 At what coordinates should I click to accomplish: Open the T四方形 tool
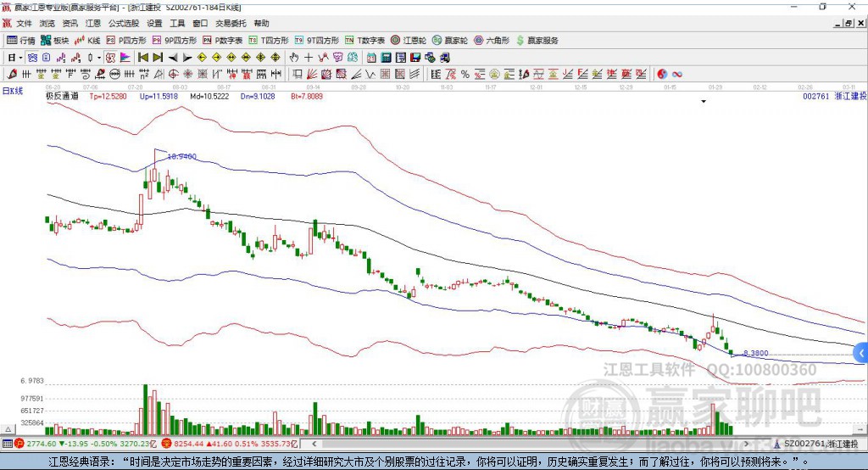(269, 41)
